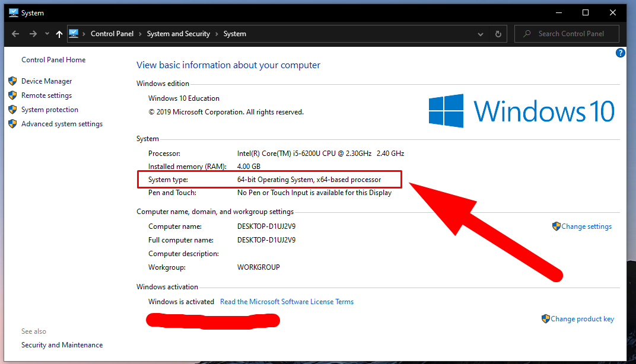Select Control Panel breadcrumb
Image resolution: width=636 pixels, height=364 pixels.
point(112,34)
